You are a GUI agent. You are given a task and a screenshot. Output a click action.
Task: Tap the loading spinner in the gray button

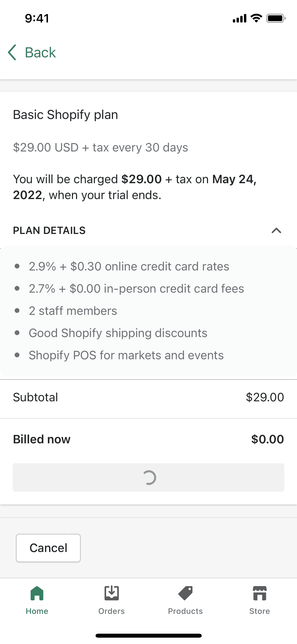click(x=149, y=478)
